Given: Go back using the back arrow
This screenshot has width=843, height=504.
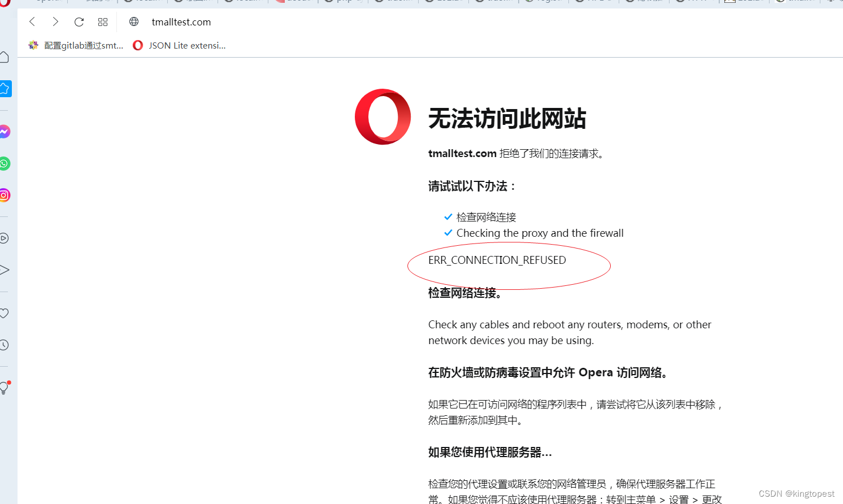Looking at the screenshot, I should tap(32, 22).
